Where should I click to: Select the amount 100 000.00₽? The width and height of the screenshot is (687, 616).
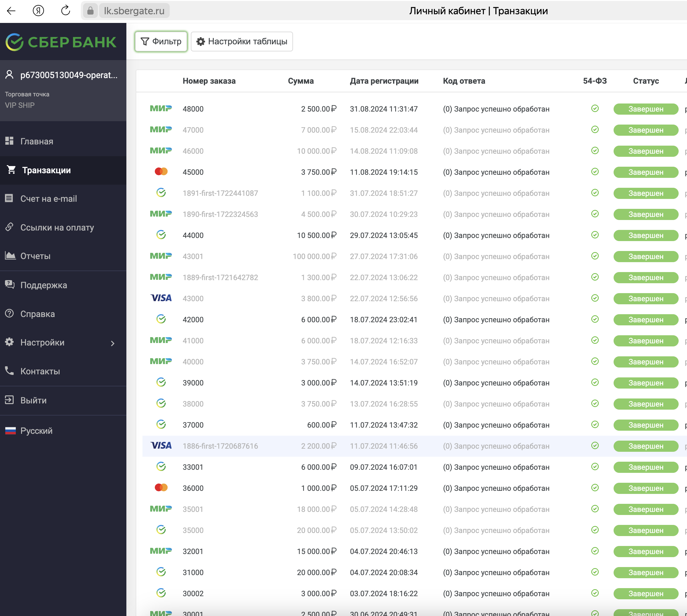point(315,256)
